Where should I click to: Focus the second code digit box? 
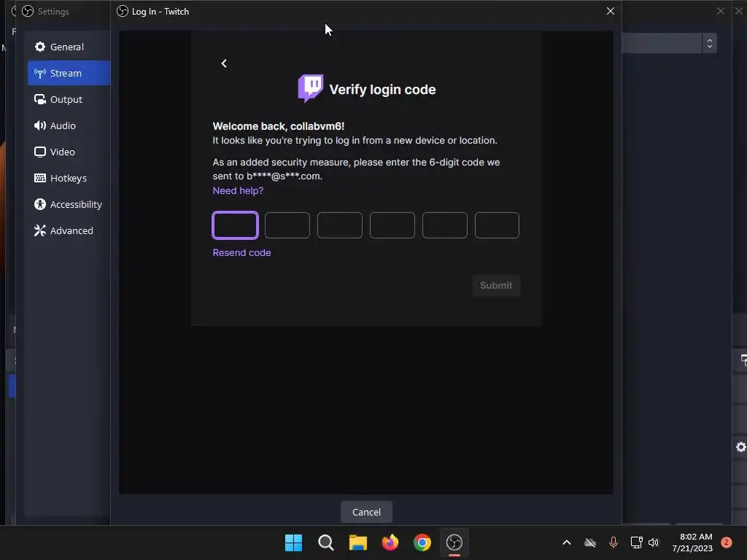coord(287,225)
